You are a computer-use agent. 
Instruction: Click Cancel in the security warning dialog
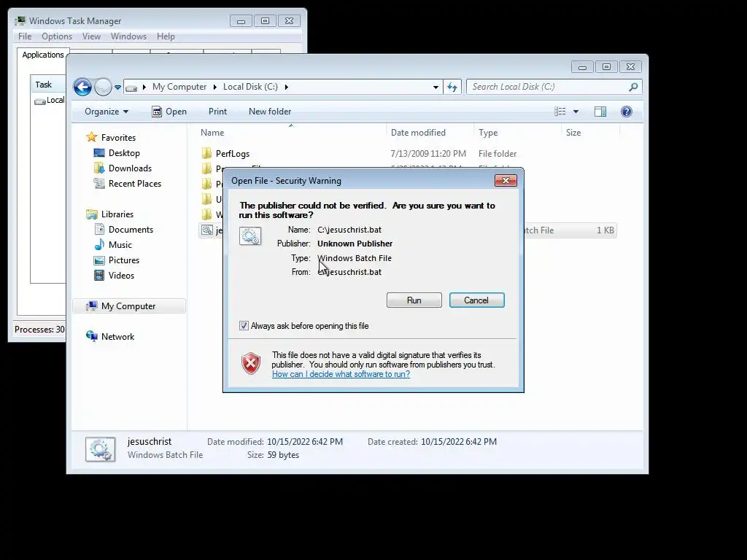[x=476, y=300]
